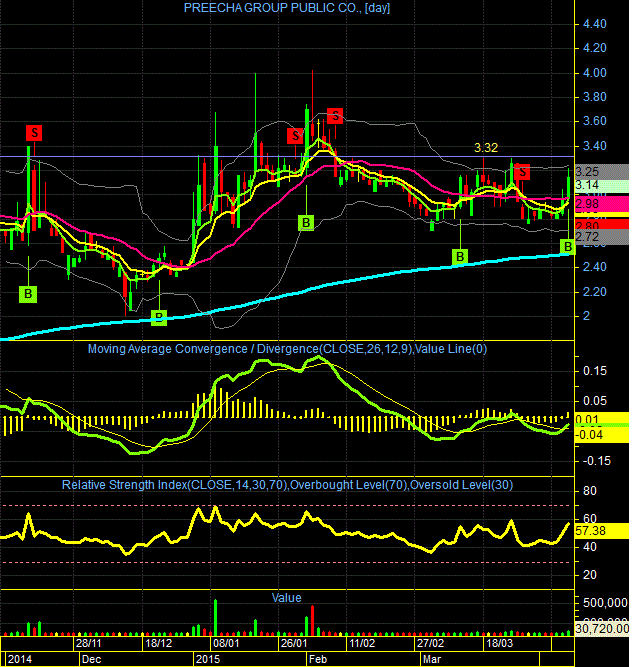
Task: Click the pink 2.98 moving average tag
Action: 602,204
